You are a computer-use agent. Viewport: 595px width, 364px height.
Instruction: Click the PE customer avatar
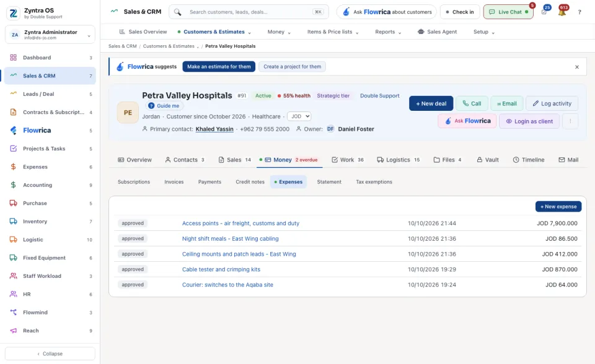click(128, 113)
